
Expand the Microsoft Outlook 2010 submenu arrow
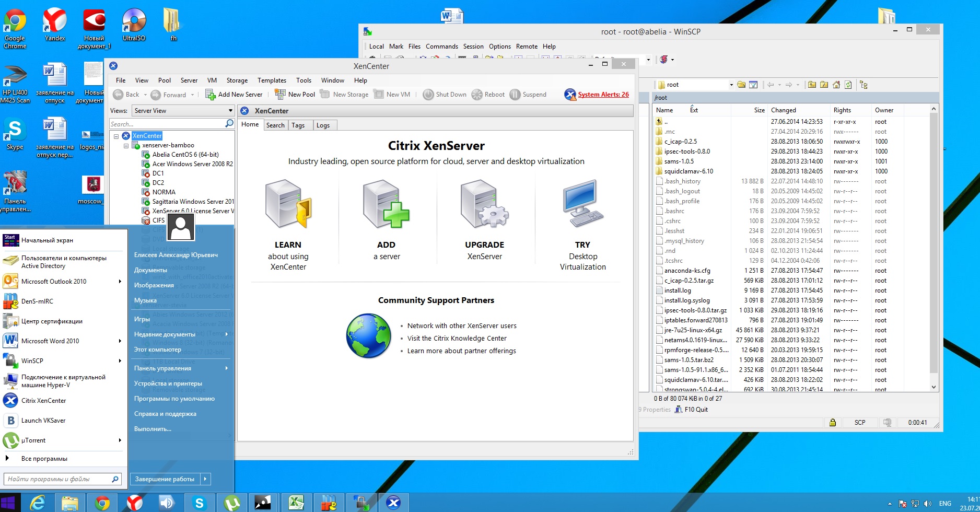pos(120,282)
